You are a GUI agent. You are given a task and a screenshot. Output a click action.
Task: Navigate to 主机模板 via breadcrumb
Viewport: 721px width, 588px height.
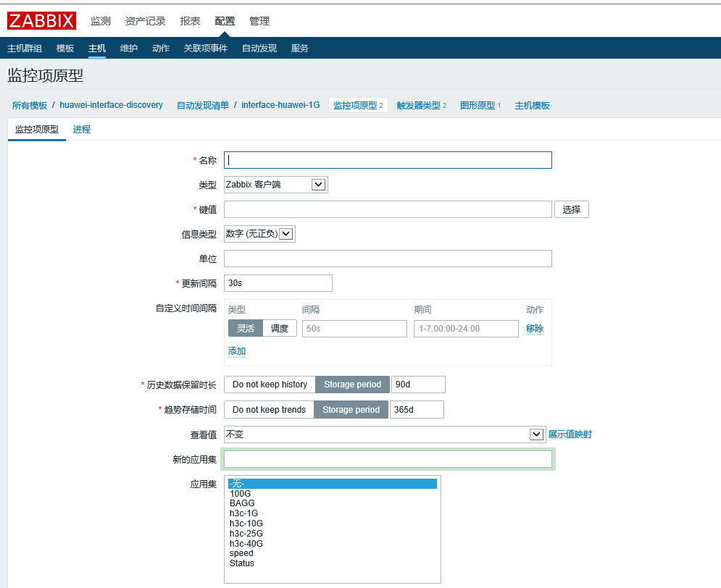(533, 104)
